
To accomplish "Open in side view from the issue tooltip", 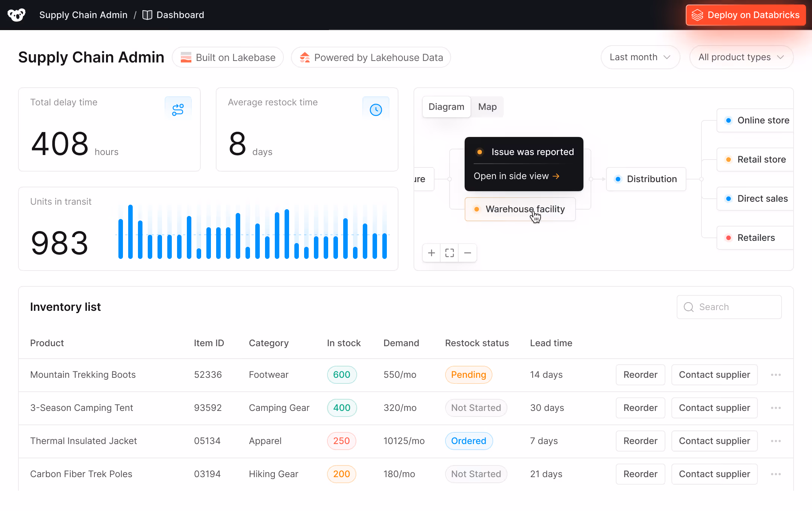I will coord(516,176).
